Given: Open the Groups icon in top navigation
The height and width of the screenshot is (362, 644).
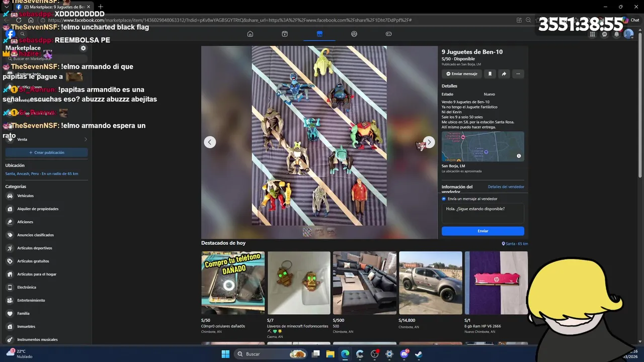Looking at the screenshot, I should 354,34.
